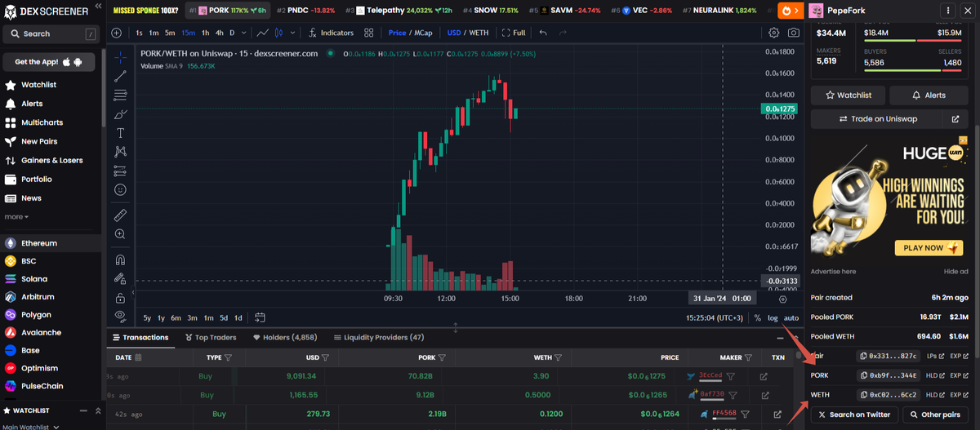The width and height of the screenshot is (980, 430).
Task: Switch chart to MCap view
Action: [424, 33]
